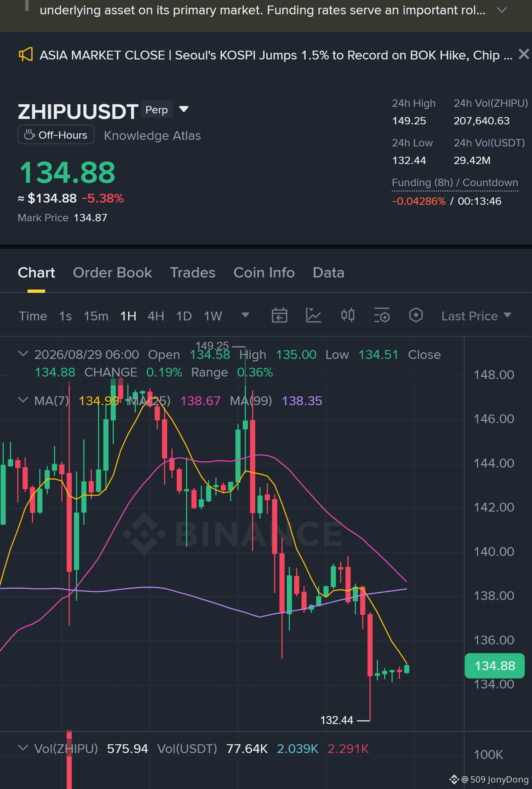This screenshot has height=789, width=532.
Task: Select the 1s chart interval
Action: 65,316
